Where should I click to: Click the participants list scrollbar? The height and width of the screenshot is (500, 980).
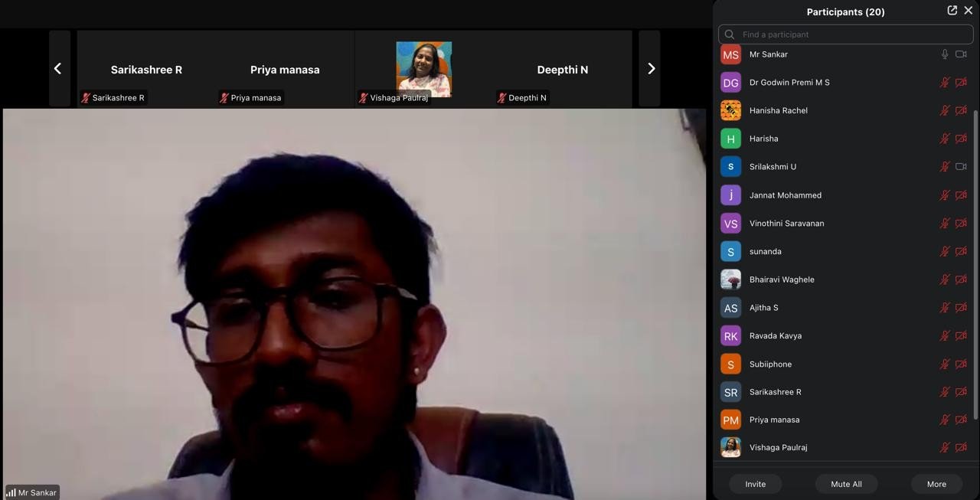[x=975, y=266]
